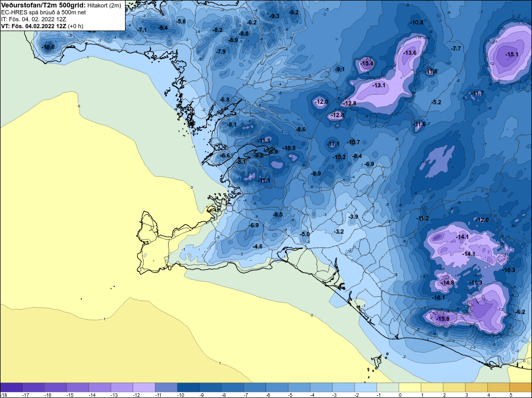Click the -15.1 temperature label
Viewport: 532px width, 398px height.
tap(512, 54)
